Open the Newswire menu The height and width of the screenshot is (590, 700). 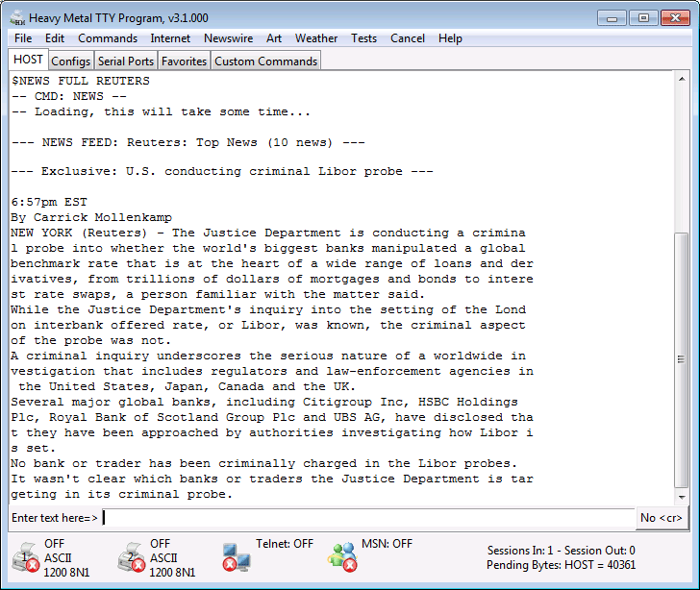(228, 38)
